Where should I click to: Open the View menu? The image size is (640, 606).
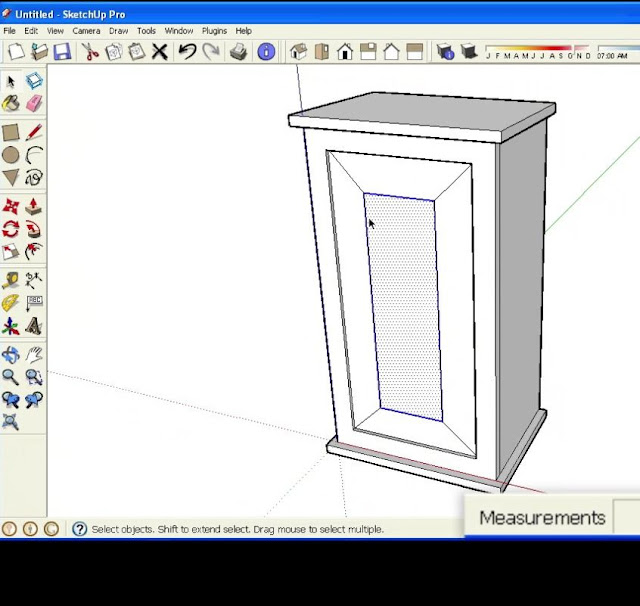click(55, 31)
